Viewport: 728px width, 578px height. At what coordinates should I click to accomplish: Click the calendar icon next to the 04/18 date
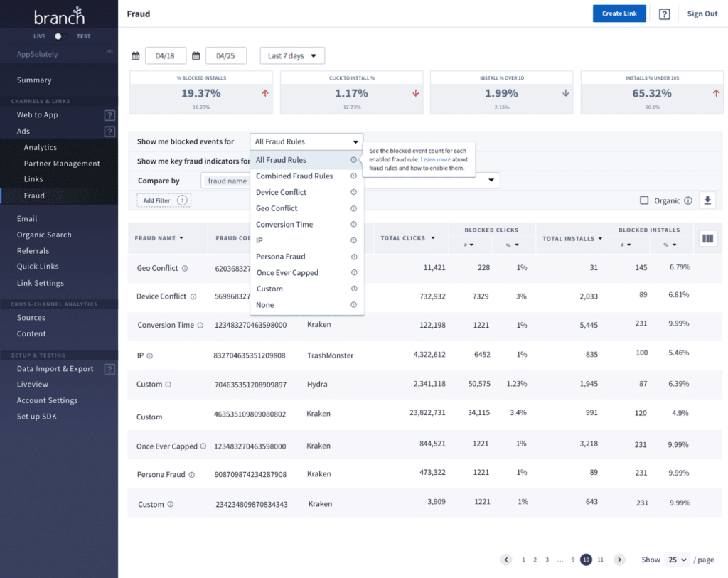(x=135, y=55)
